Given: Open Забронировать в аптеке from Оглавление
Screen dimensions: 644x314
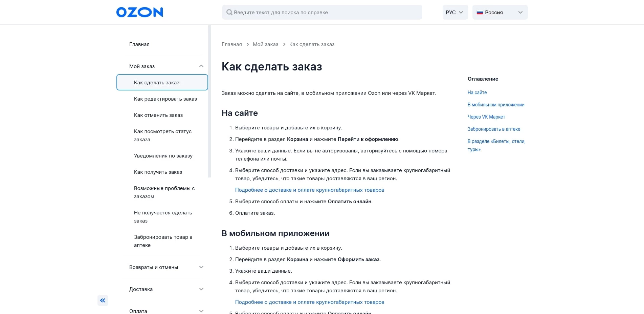Looking at the screenshot, I should pos(494,129).
